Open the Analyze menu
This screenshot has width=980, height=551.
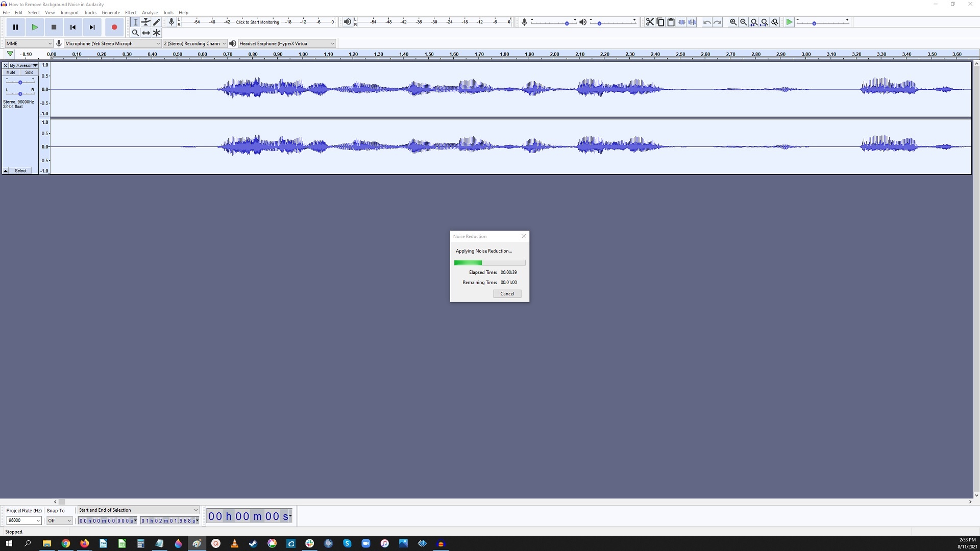(x=150, y=12)
